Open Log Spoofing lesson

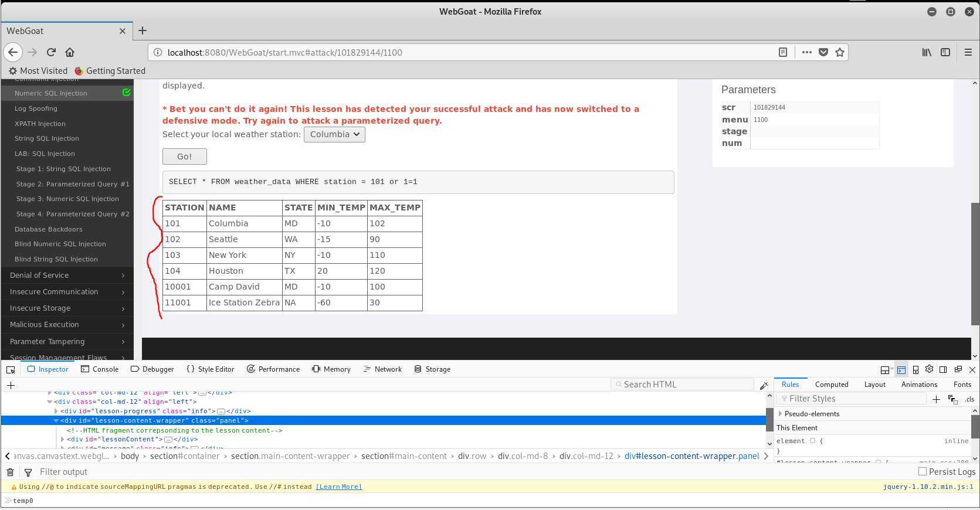pos(36,108)
